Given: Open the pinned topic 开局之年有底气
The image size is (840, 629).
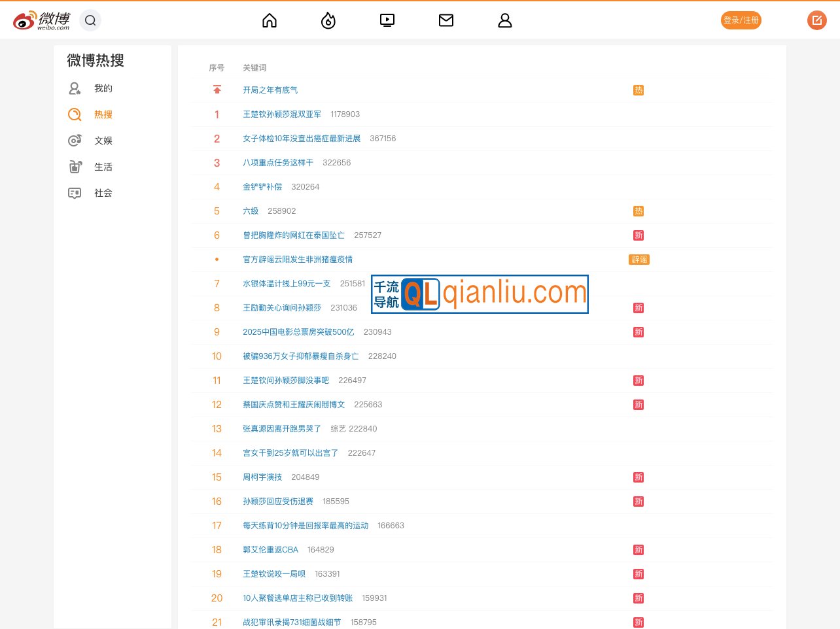Looking at the screenshot, I should tap(270, 90).
